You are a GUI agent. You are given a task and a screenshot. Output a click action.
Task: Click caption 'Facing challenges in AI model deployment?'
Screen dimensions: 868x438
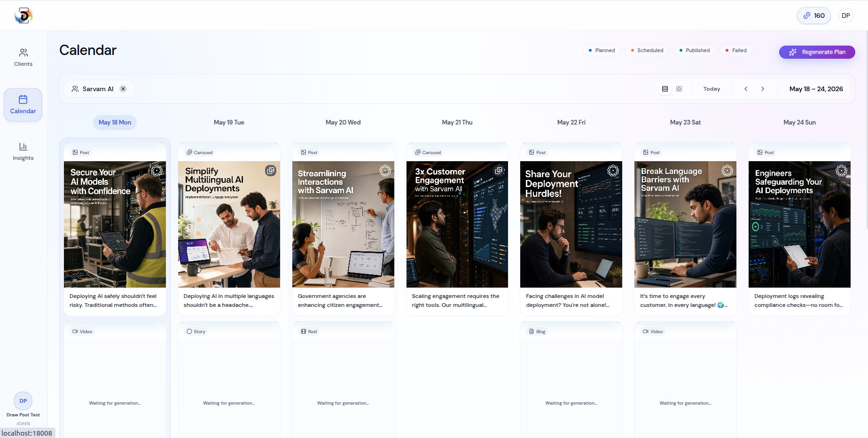coord(568,301)
